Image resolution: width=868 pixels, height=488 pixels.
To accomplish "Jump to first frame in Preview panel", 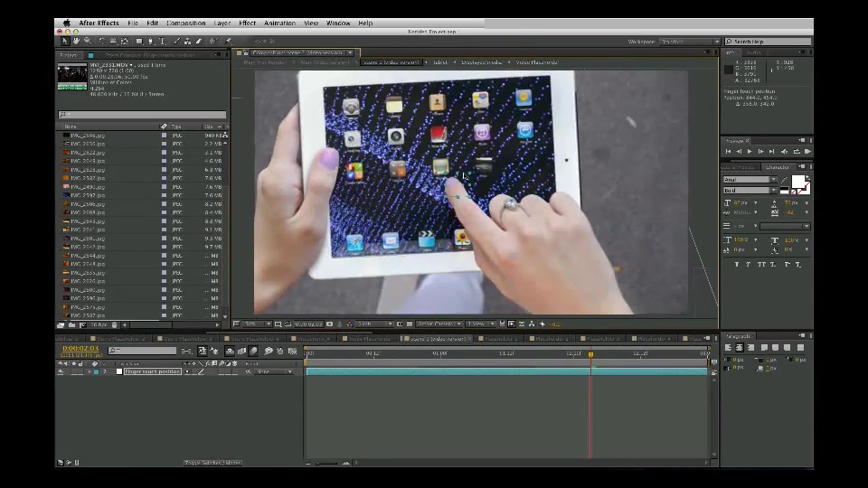I will 728,152.
